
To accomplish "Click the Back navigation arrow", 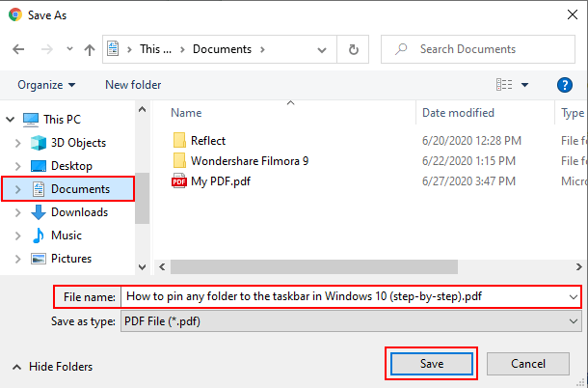I will 18,49.
